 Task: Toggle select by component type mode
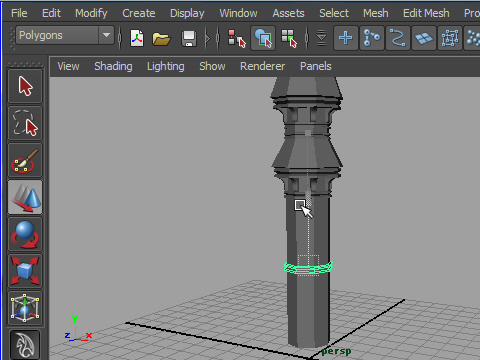[289, 38]
